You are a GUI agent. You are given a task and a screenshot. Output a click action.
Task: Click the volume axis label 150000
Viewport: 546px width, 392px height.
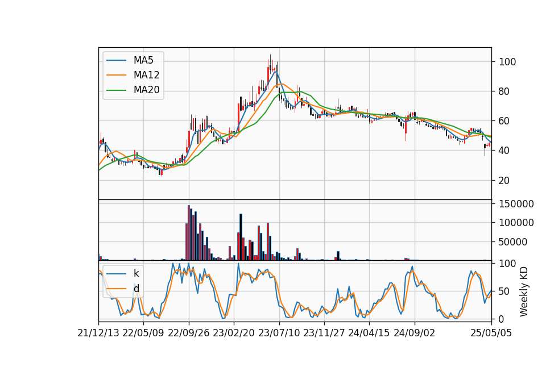[516, 204]
